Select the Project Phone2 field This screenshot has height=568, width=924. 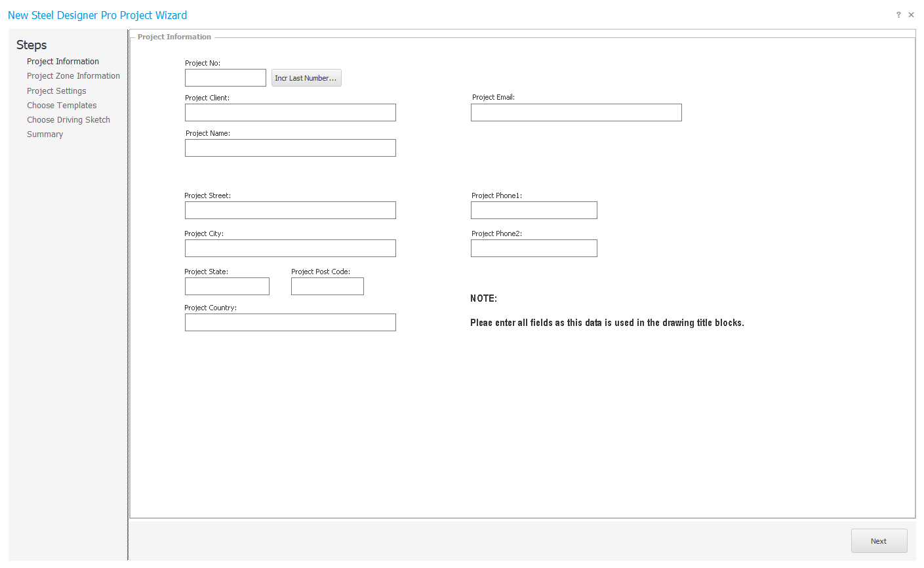(534, 248)
